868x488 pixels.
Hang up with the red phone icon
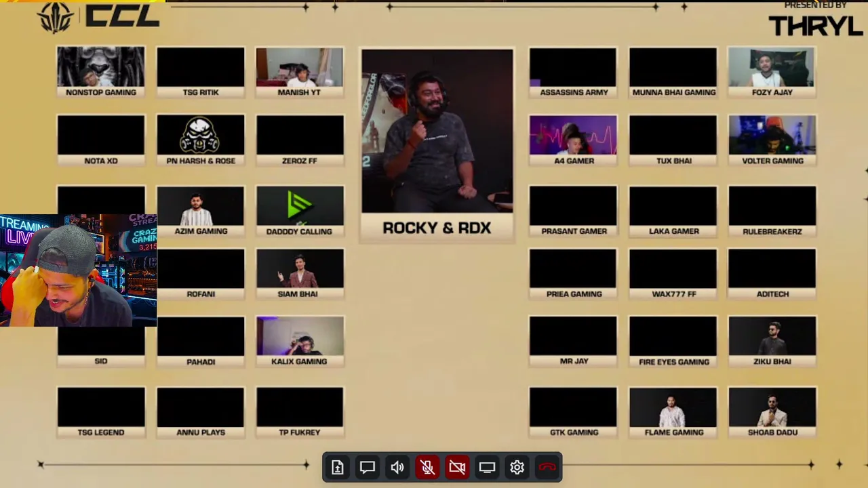pyautogui.click(x=547, y=467)
